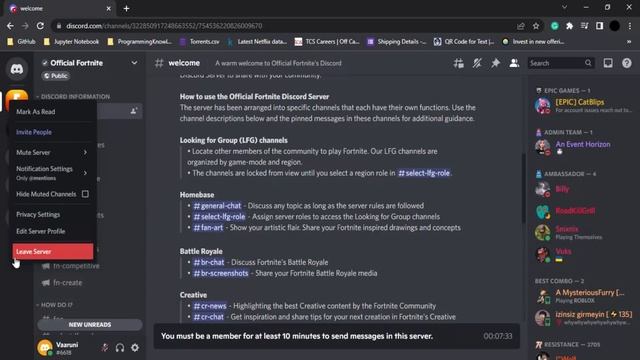
Task: Toggle Hide Muted Channels checkbox
Action: (x=85, y=194)
